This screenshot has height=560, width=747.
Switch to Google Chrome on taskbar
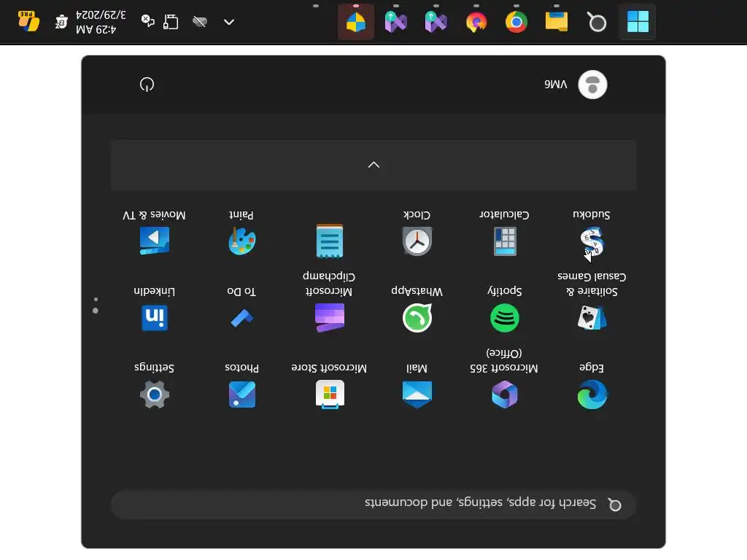516,22
